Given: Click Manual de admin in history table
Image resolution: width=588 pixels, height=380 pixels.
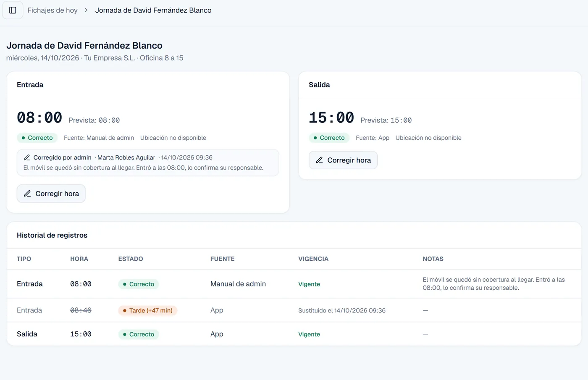Looking at the screenshot, I should (238, 284).
